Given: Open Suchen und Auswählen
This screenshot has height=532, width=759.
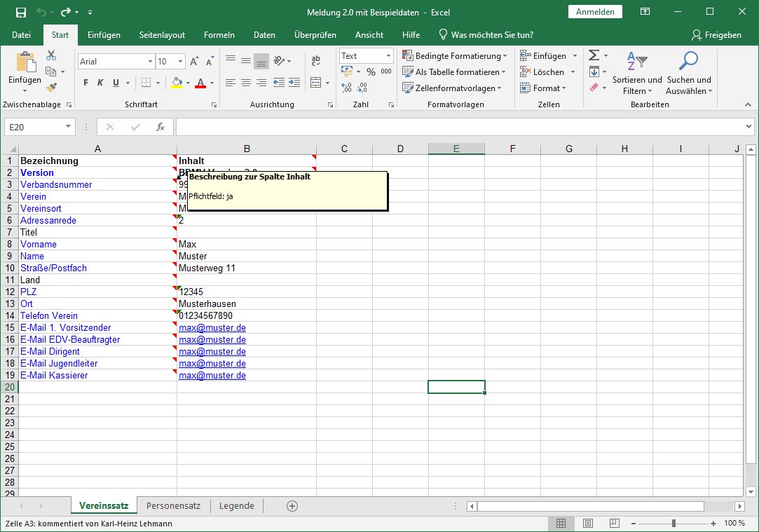Looking at the screenshot, I should 689,73.
